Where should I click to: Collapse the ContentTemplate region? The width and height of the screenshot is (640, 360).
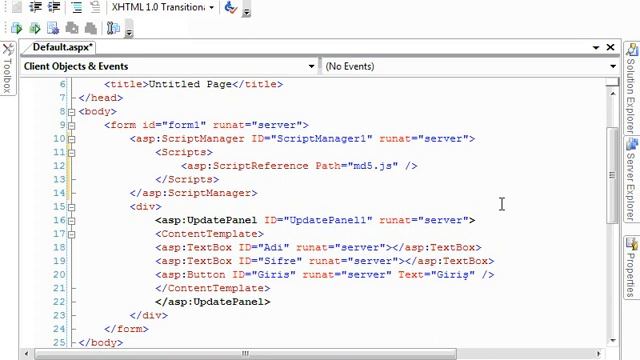click(x=71, y=234)
